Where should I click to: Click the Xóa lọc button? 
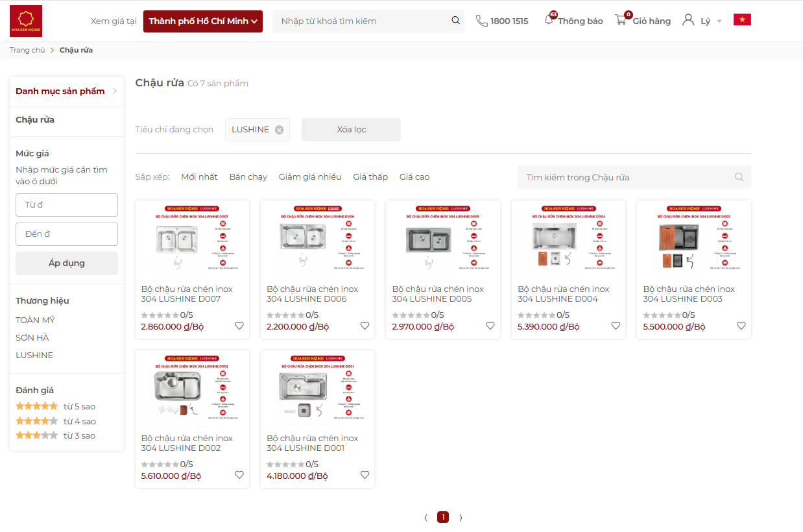point(351,130)
